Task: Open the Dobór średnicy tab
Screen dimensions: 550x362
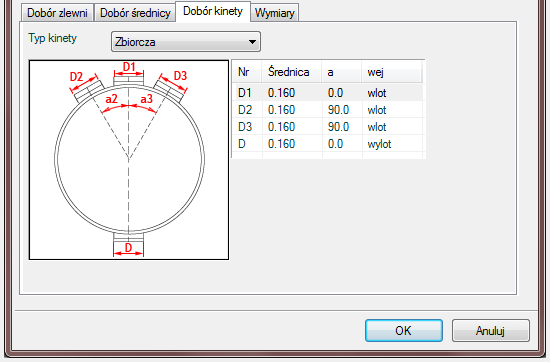Action: point(135,13)
